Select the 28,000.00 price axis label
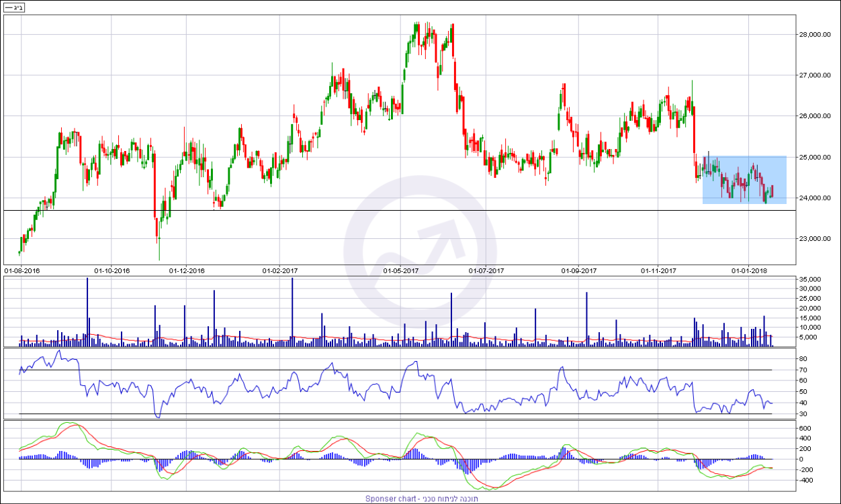The width and height of the screenshot is (841, 504). point(814,34)
